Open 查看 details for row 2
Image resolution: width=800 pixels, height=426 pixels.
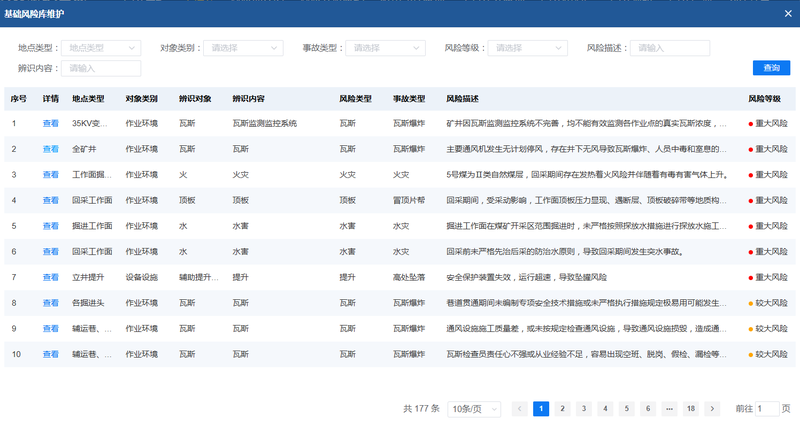click(x=51, y=149)
